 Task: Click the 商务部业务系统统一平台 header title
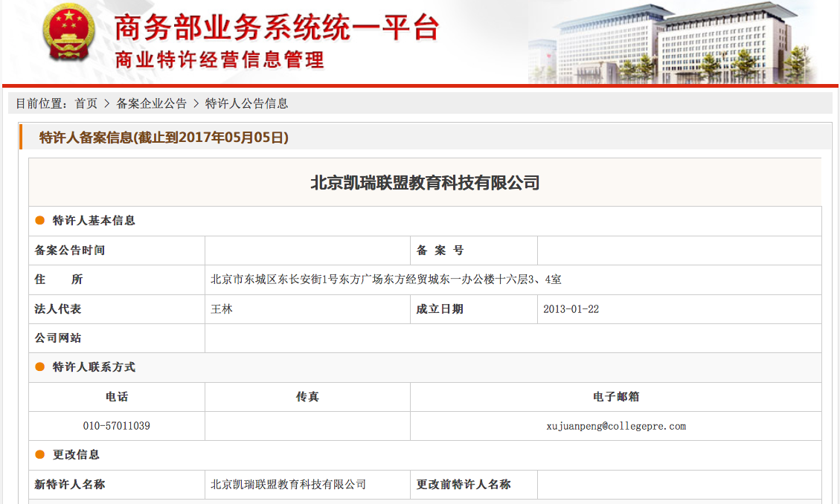tap(277, 28)
